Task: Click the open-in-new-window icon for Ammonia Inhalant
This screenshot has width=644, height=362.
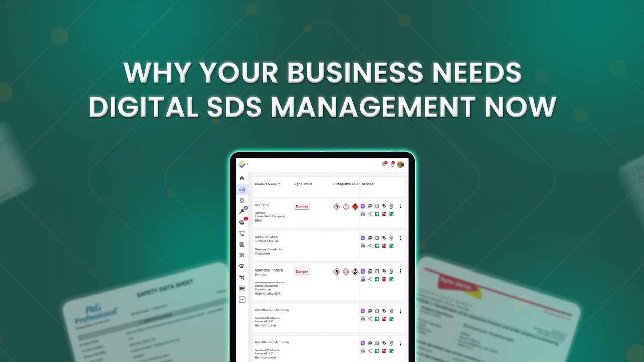Action: (377, 271)
